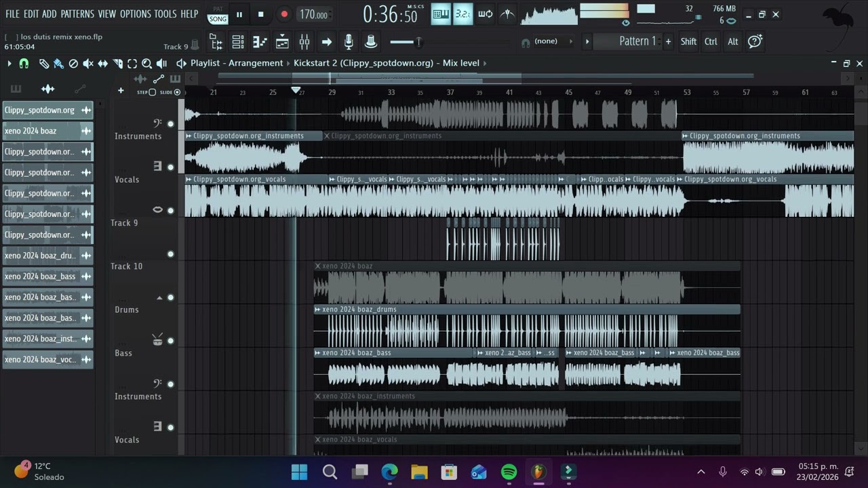The height and width of the screenshot is (488, 868).
Task: Stop song playback
Action: (260, 14)
